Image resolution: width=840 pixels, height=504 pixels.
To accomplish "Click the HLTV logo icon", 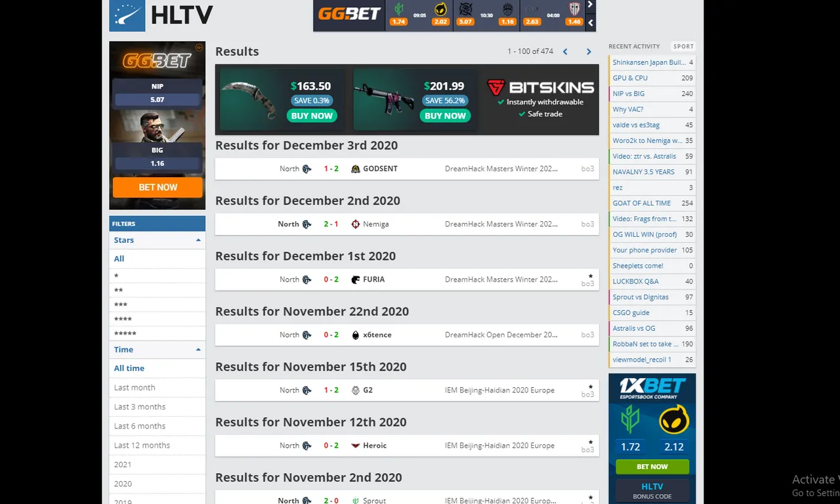I will [x=127, y=14].
